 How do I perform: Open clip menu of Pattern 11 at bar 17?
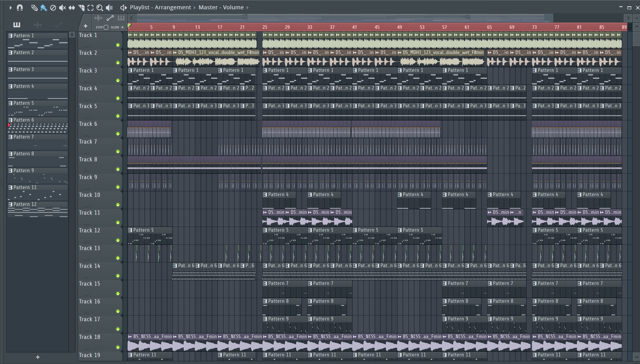click(220, 355)
